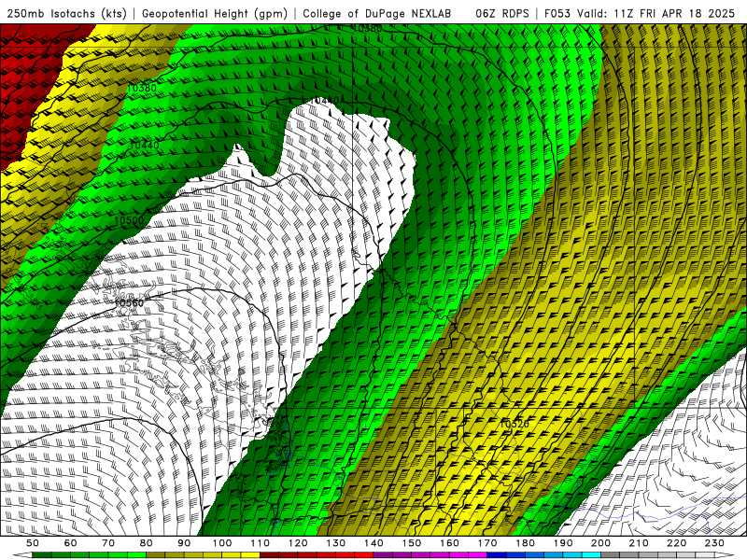Click the 170 value on the colorbar scale
Screen dimensions: 747x560
pos(487,543)
